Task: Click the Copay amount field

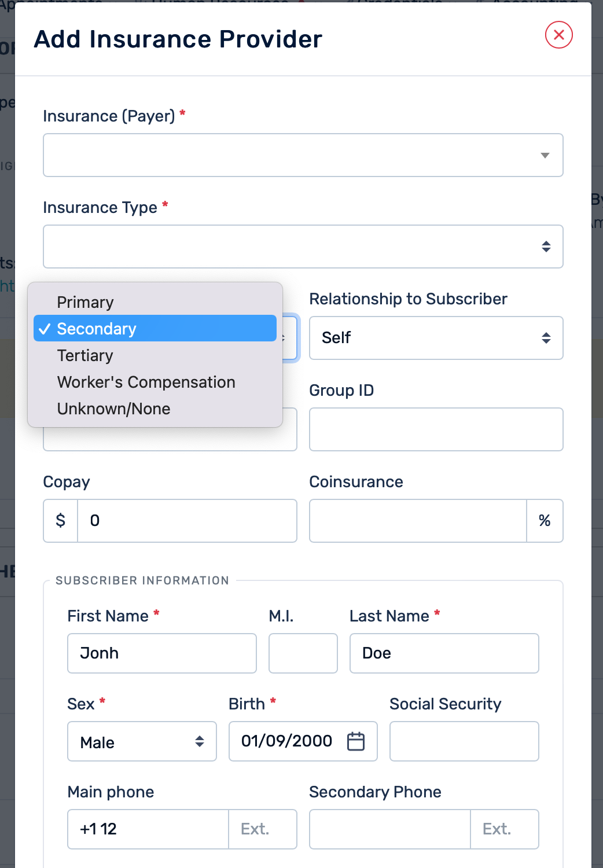Action: tap(186, 521)
